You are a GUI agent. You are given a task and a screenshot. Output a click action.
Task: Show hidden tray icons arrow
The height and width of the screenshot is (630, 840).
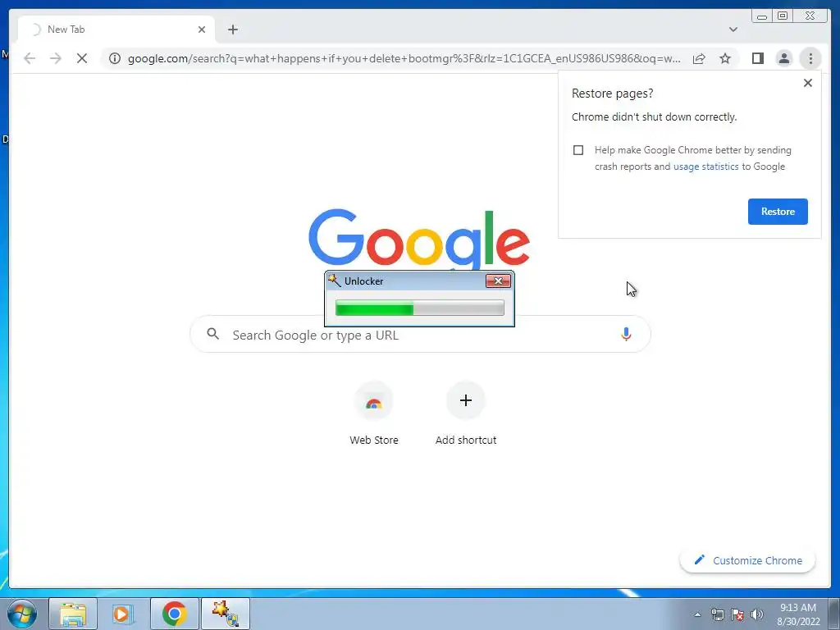coord(697,614)
